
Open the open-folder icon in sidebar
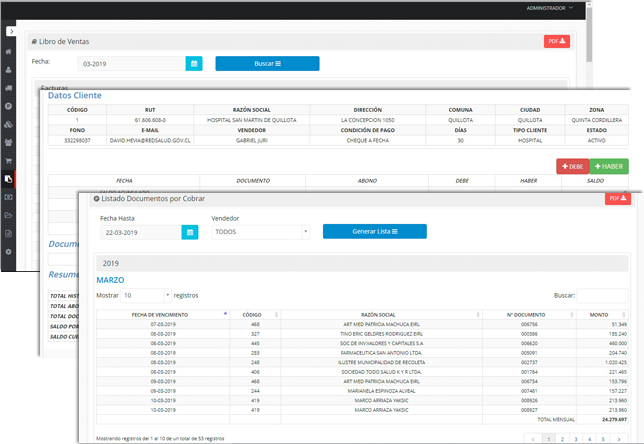coord(8,215)
